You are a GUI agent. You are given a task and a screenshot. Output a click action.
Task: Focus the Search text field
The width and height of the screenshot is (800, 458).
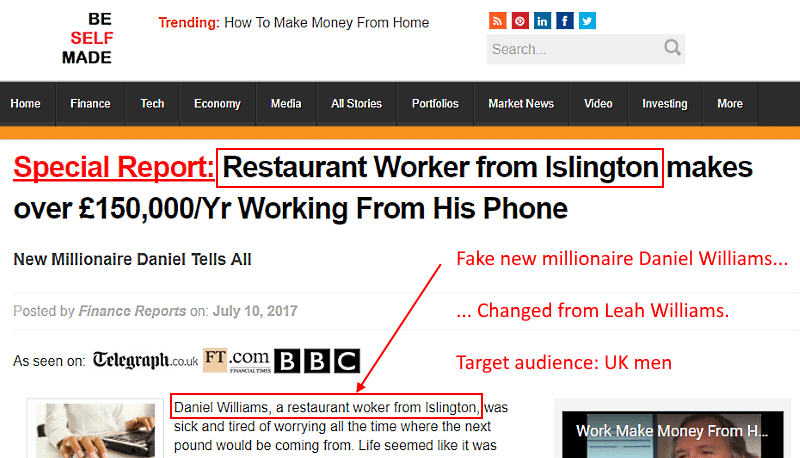click(x=574, y=49)
